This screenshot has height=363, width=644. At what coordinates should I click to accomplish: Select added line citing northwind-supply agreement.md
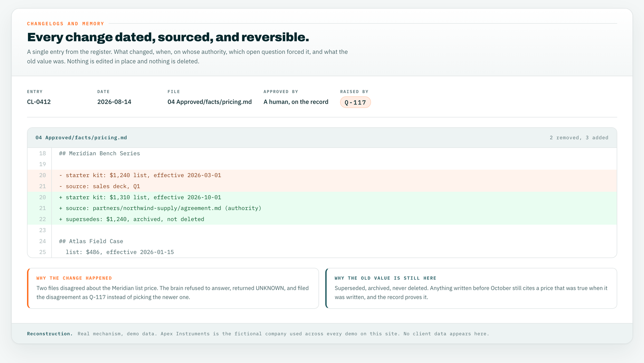click(x=322, y=208)
